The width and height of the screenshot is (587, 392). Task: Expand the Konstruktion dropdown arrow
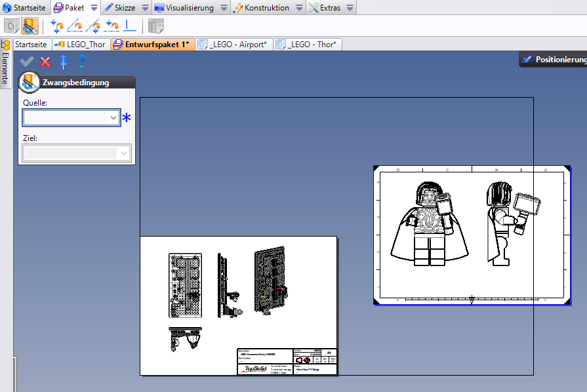click(300, 8)
